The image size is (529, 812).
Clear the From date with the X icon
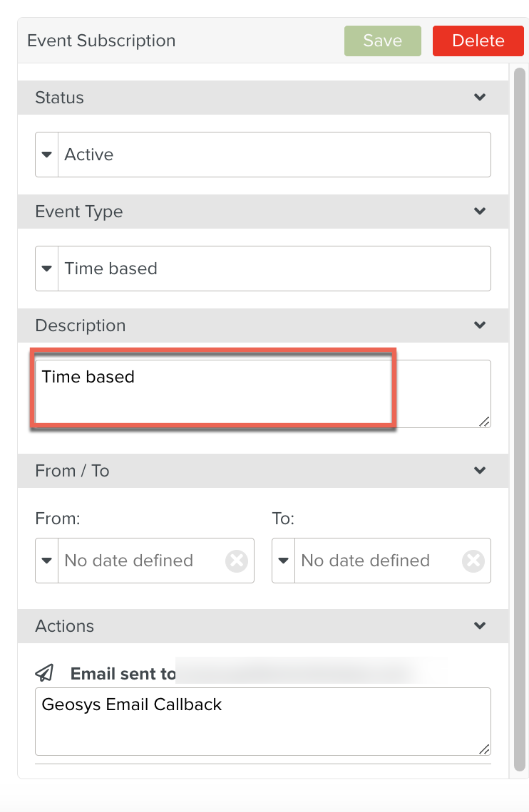click(x=236, y=561)
